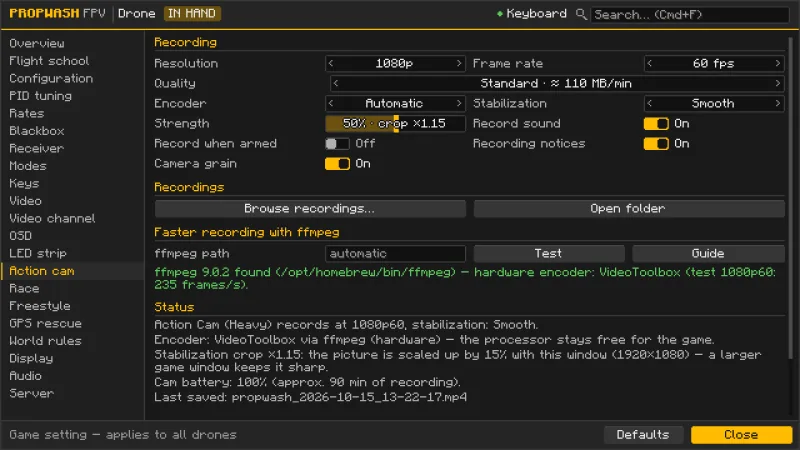Click the Automatic encoder value

[x=394, y=104]
